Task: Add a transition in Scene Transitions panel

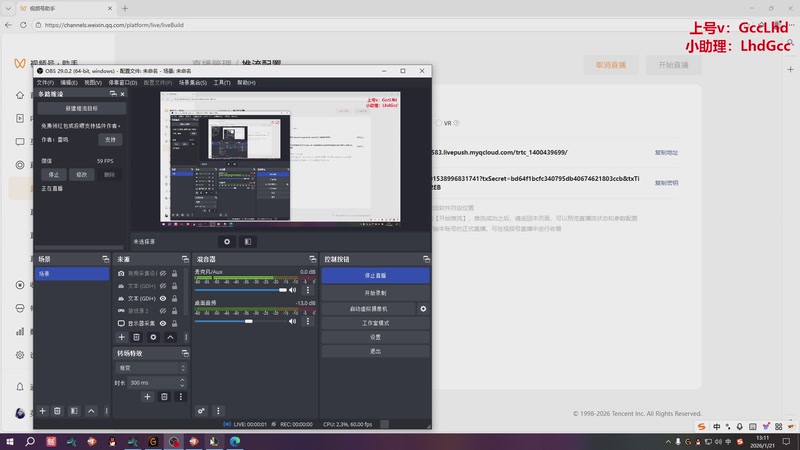Action: (147, 396)
